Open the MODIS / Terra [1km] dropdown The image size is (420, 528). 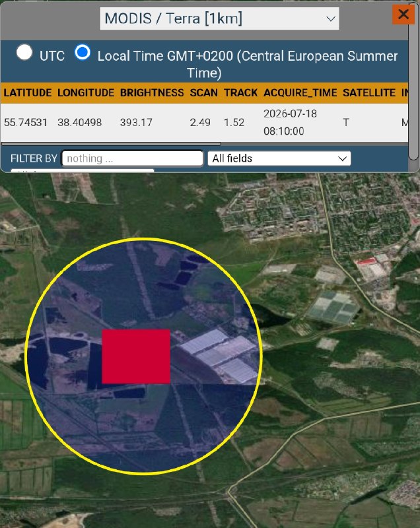click(x=219, y=18)
